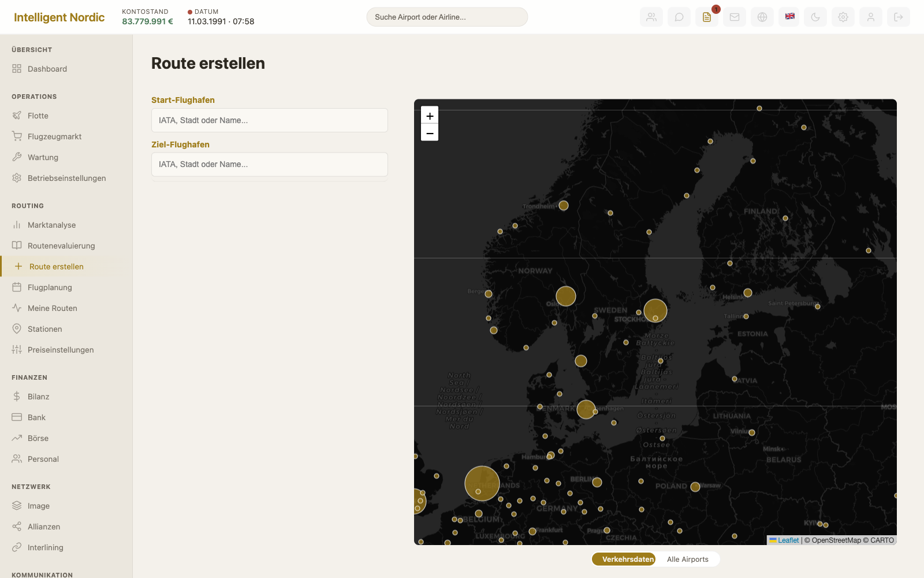
Task: Click the Stationen pin icon
Action: [x=17, y=329]
